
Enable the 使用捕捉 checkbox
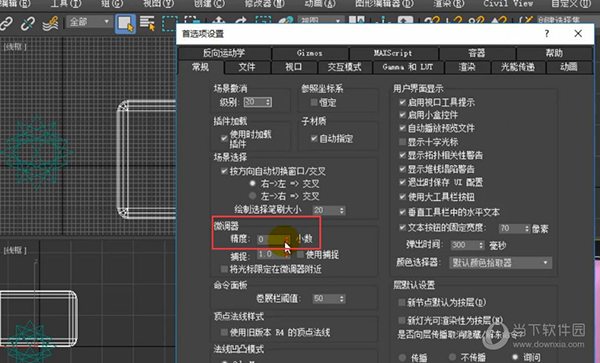tap(300, 254)
